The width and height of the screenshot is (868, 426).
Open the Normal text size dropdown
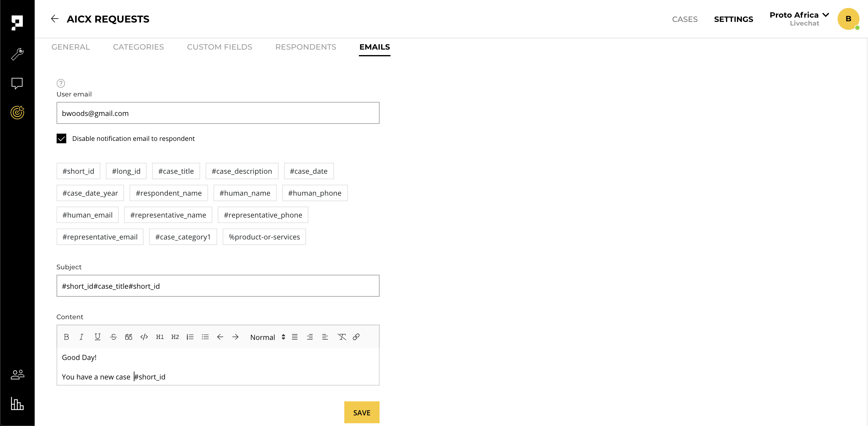click(x=267, y=337)
